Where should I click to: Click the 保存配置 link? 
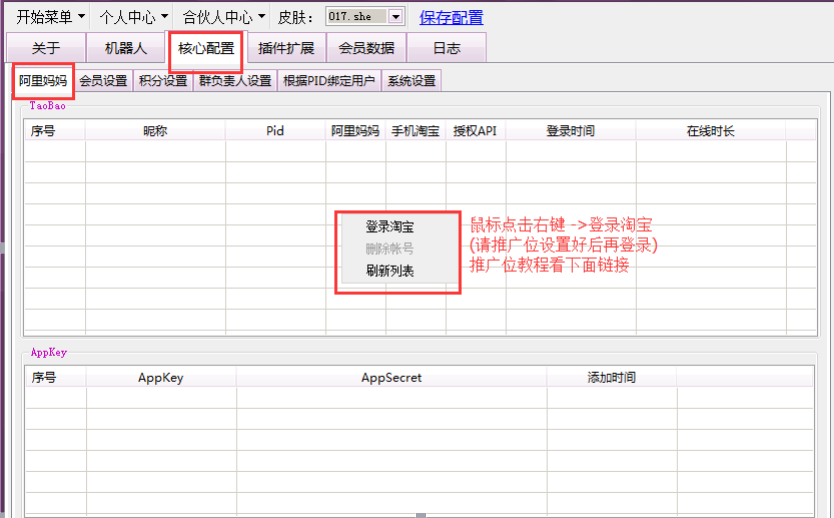click(x=451, y=17)
